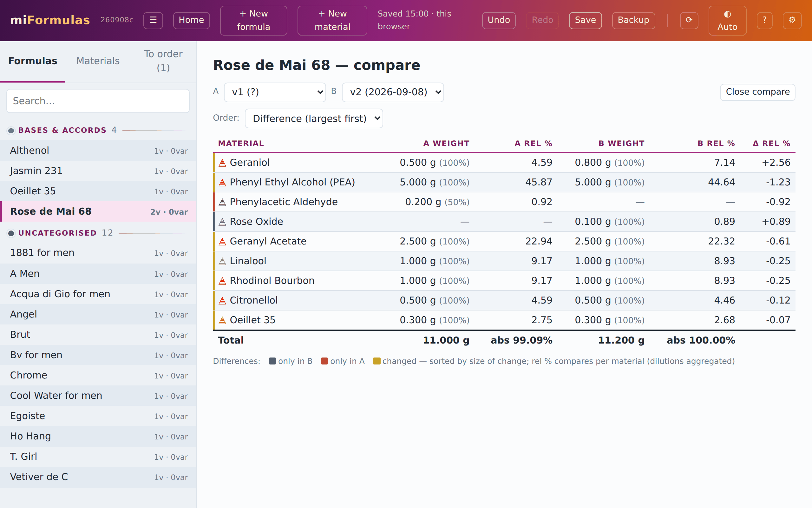Open the Bv for men formula
Image resolution: width=812 pixels, height=508 pixels.
pos(98,355)
